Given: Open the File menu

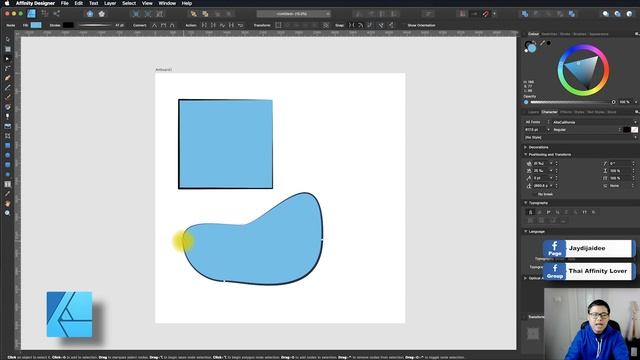Looking at the screenshot, I should click(64, 3).
